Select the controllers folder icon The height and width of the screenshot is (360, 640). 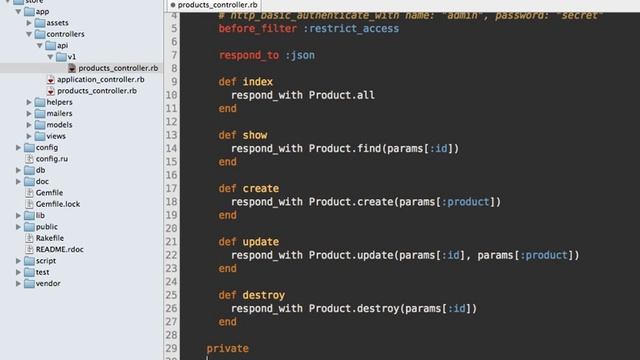coord(40,34)
